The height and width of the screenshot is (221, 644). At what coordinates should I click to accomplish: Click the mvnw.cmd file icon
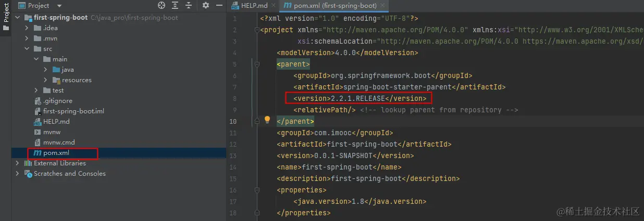(x=37, y=142)
